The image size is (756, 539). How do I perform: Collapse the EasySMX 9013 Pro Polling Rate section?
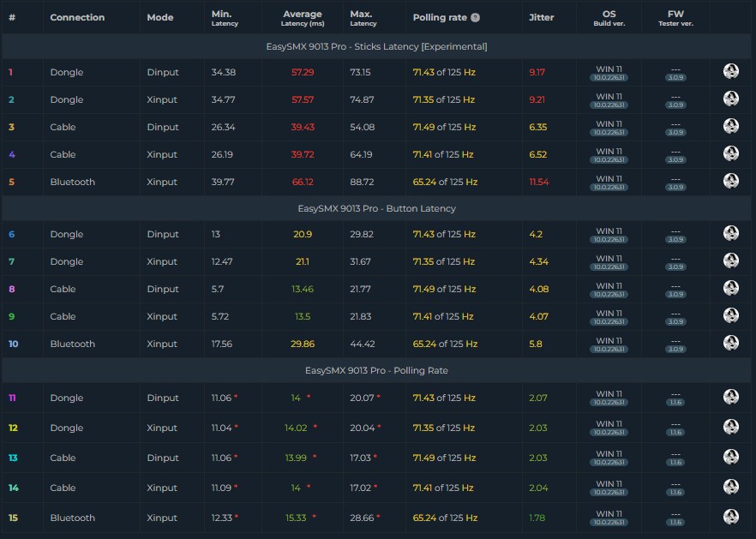pyautogui.click(x=376, y=371)
